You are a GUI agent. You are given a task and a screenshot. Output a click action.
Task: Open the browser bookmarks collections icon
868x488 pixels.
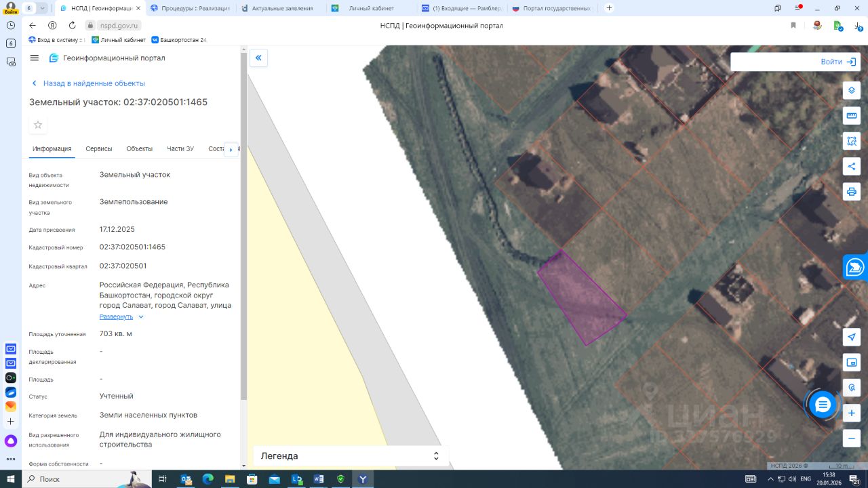[x=778, y=8]
